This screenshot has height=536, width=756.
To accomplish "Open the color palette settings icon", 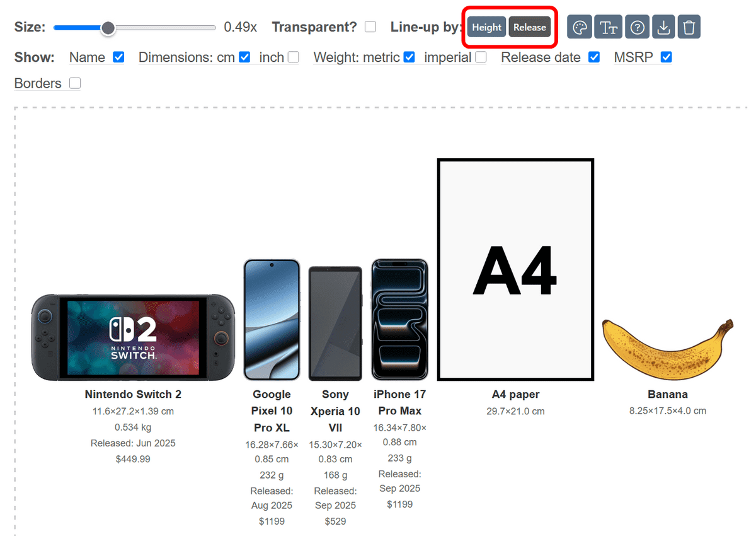I will tap(580, 27).
